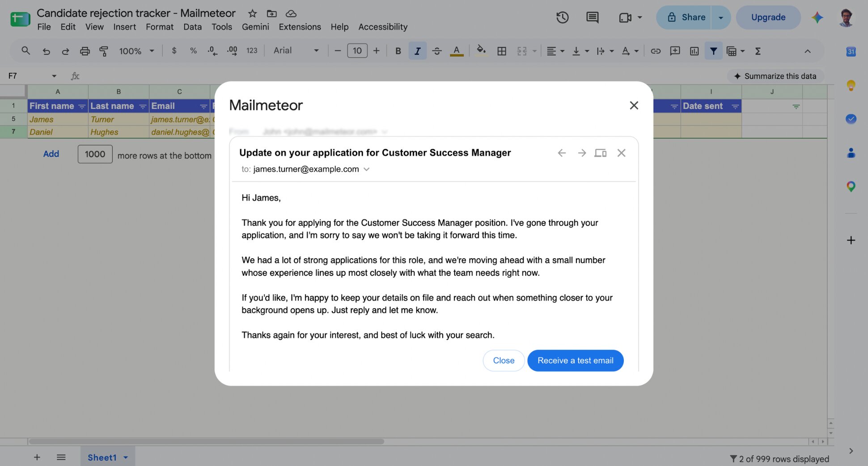Undo the last action in toolbar
The height and width of the screenshot is (466, 868).
46,51
